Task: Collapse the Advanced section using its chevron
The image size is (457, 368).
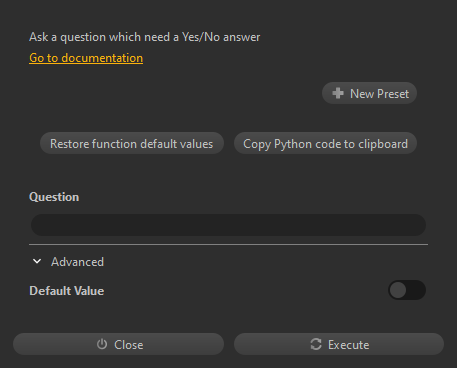Action: point(37,261)
